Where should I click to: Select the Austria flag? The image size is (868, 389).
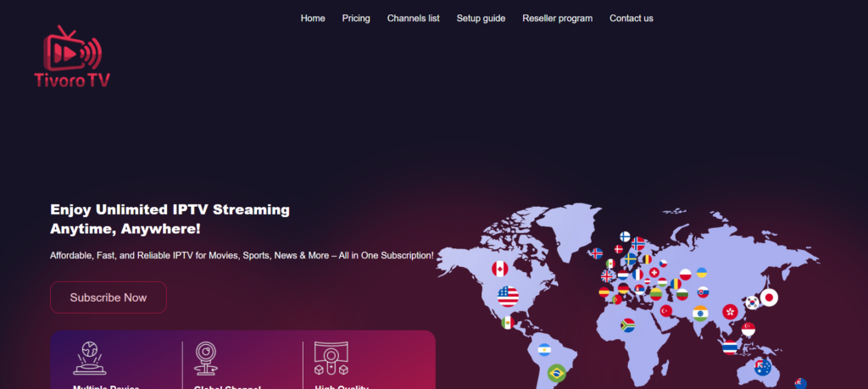pyautogui.click(x=647, y=281)
